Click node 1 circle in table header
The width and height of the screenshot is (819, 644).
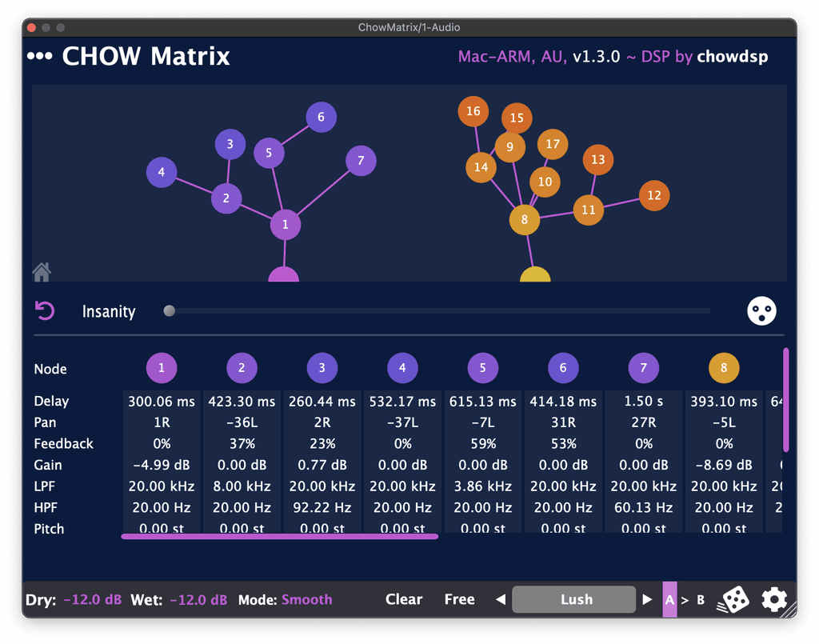coord(162,368)
